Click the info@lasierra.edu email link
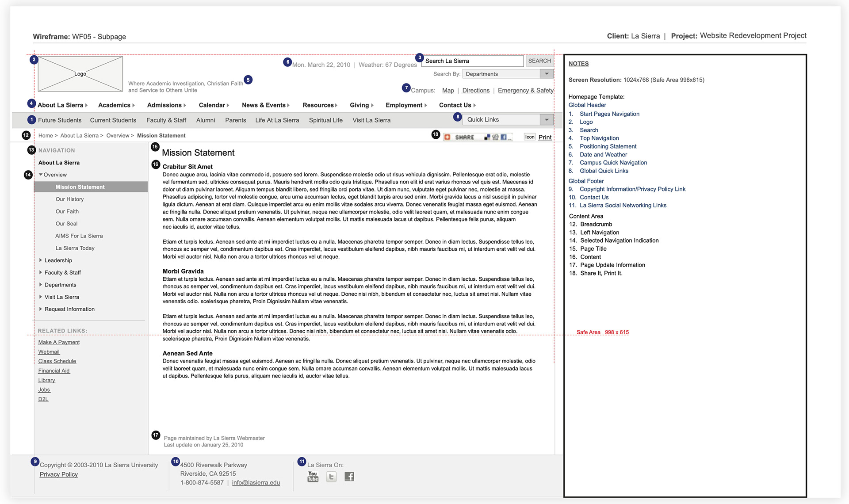Viewport: 849px width, 504px height. click(256, 483)
